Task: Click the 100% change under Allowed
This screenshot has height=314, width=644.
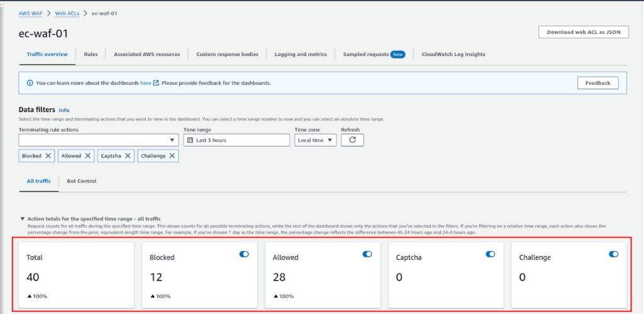Action: click(x=284, y=296)
